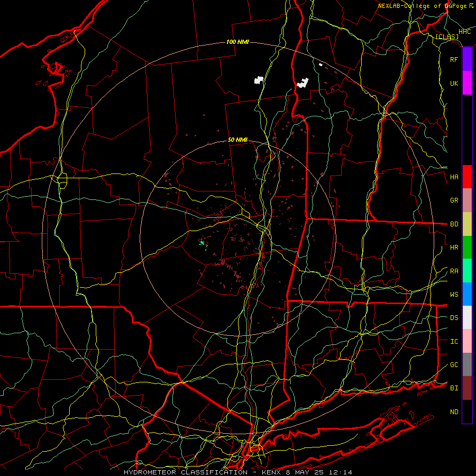Click the RA light green legend swatch
The image size is (476, 476).
pyautogui.click(x=467, y=271)
